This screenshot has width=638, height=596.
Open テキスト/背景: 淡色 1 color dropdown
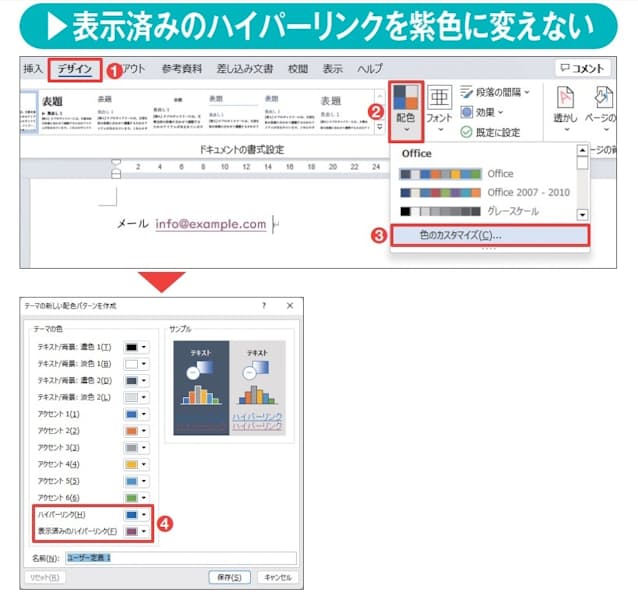136,364
